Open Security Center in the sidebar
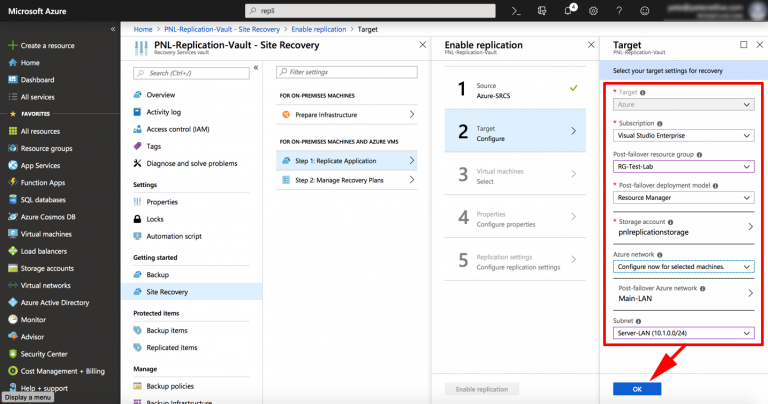The width and height of the screenshot is (768, 404). pyautogui.click(x=44, y=354)
